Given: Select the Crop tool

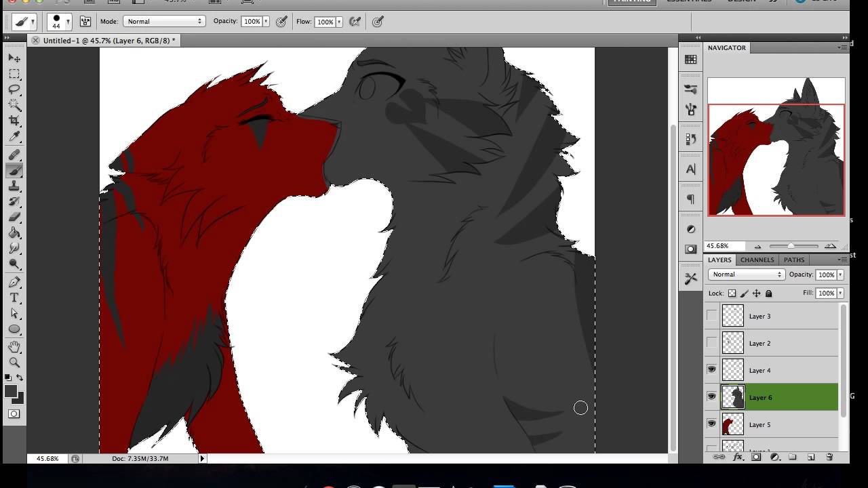Looking at the screenshot, I should tap(14, 121).
